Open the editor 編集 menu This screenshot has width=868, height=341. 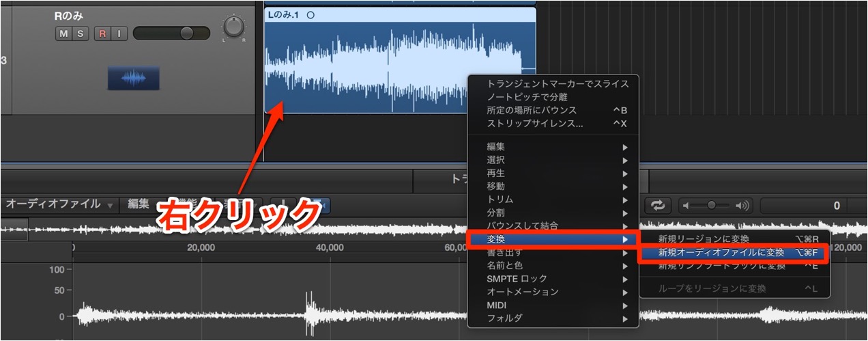(x=139, y=204)
